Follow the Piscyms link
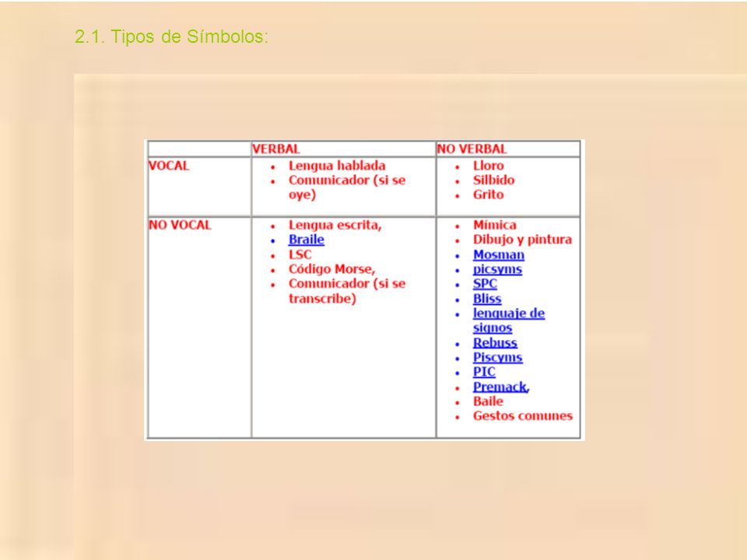 click(497, 358)
